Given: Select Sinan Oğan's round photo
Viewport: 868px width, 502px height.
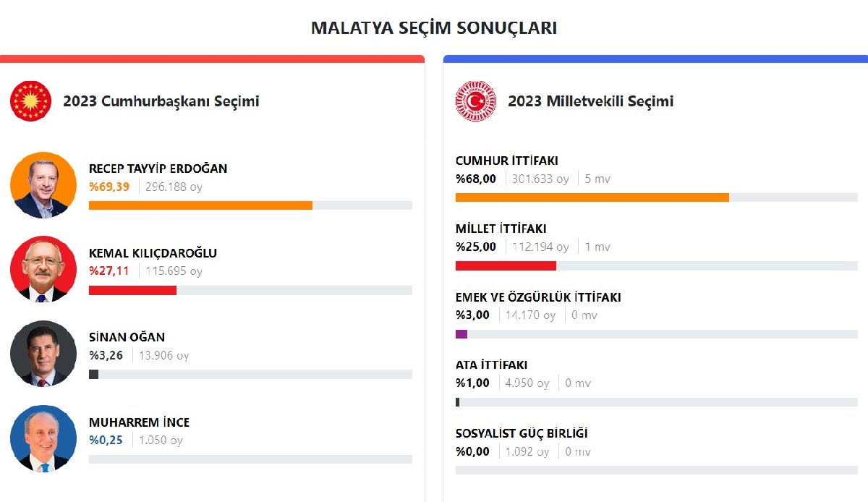Looking at the screenshot, I should [43, 354].
